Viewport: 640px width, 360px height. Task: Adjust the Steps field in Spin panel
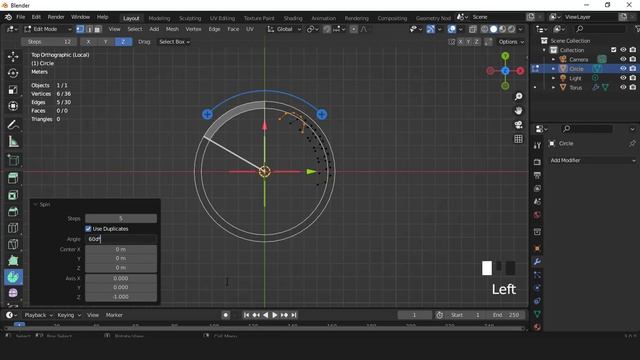point(121,219)
